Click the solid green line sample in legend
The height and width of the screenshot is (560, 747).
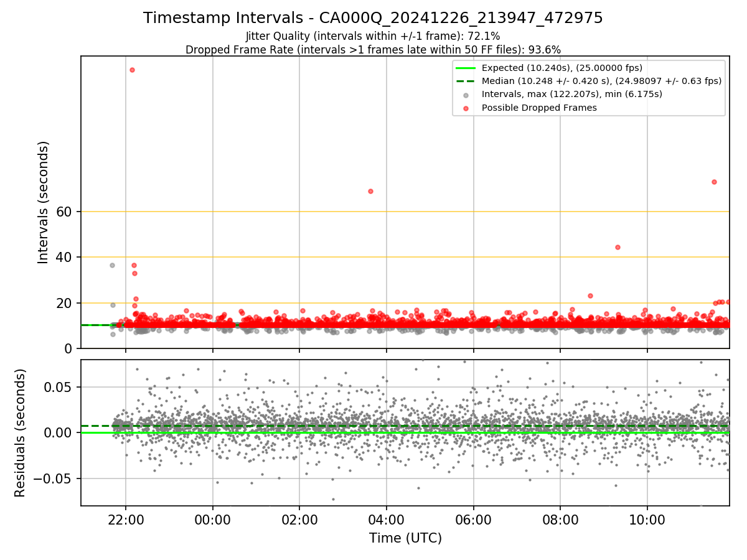[x=466, y=68]
